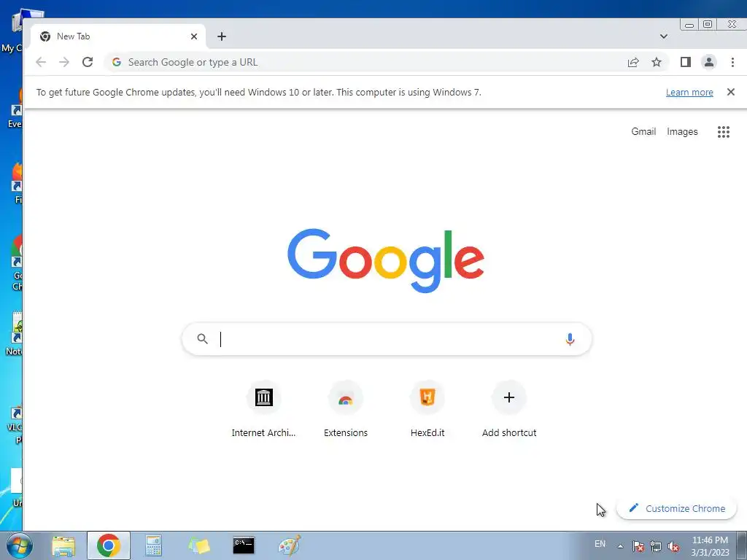Open Chrome's three-dot menu

732,62
